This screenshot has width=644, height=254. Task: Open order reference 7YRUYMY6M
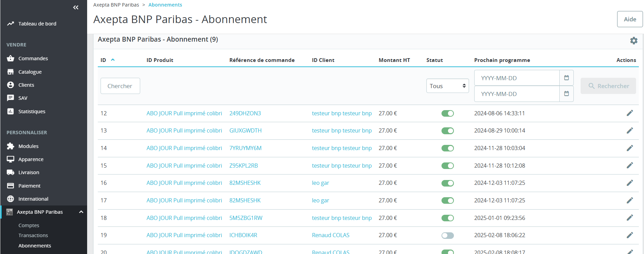[x=246, y=148]
